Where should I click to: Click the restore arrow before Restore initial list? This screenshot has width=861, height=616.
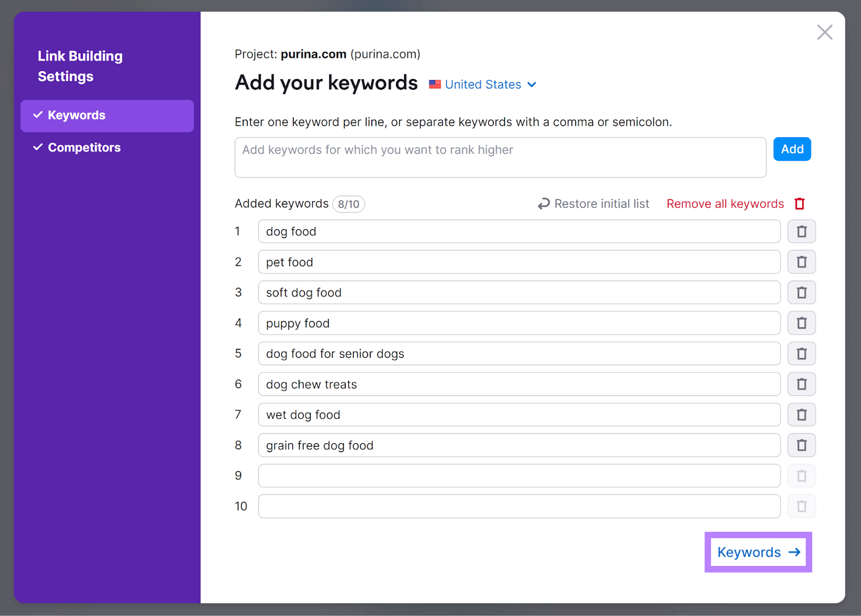[x=544, y=203]
